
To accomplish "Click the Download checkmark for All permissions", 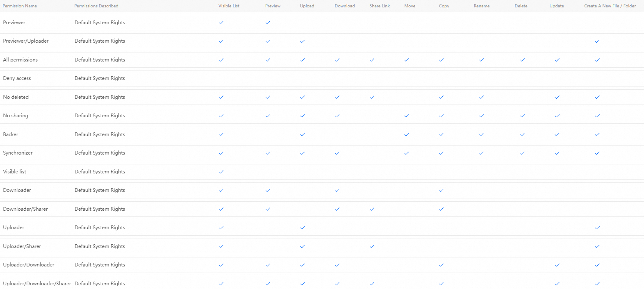I will (x=337, y=60).
